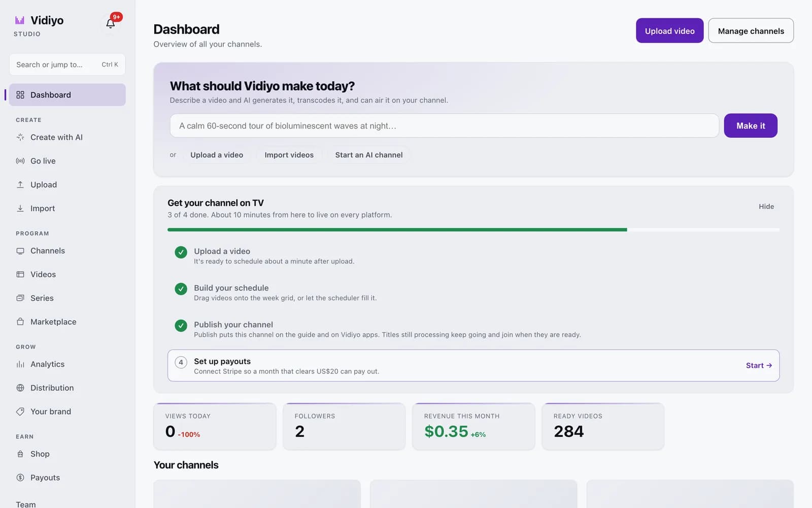Click the Videos library icon
Screen dimensions: 812x508
(x=20, y=274)
